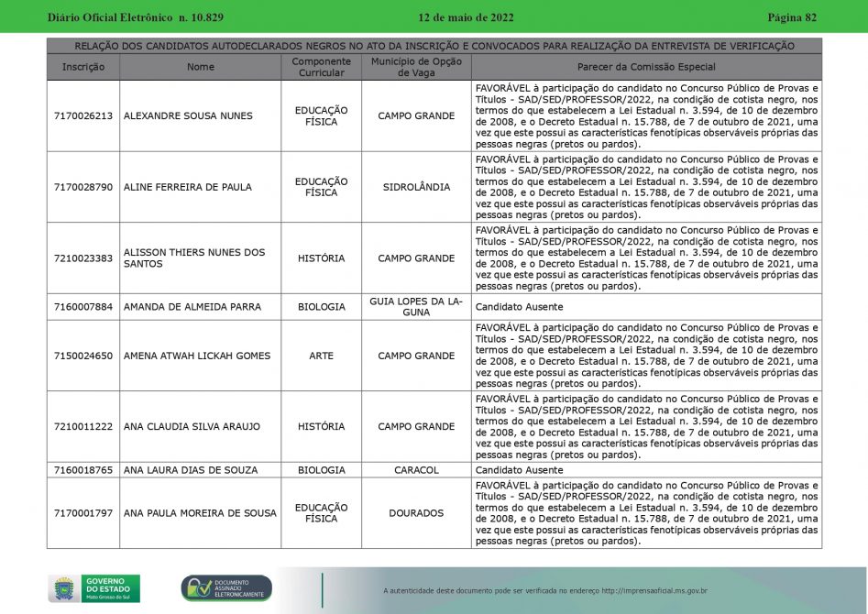Select the Parecer da Comissão Especial header
868x614 pixels.
646,67
